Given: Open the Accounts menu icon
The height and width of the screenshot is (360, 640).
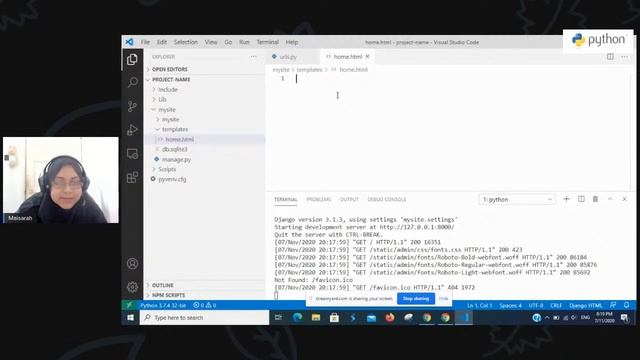Looking at the screenshot, I should pos(132,264).
